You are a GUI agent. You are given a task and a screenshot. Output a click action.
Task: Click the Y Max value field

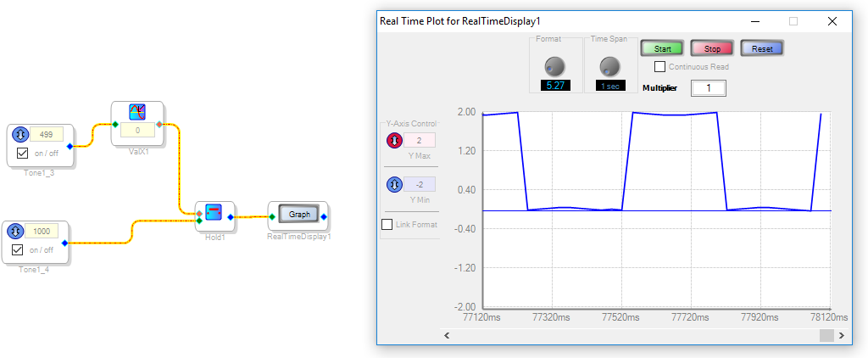(x=420, y=140)
